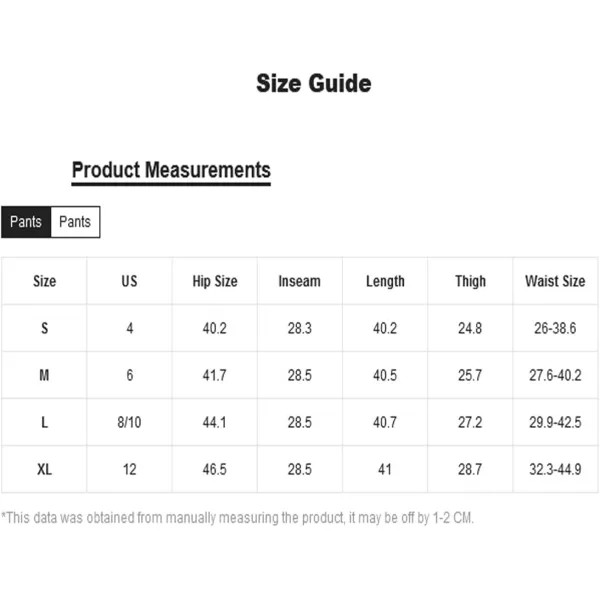Click the Hip Size column header

[215, 281]
